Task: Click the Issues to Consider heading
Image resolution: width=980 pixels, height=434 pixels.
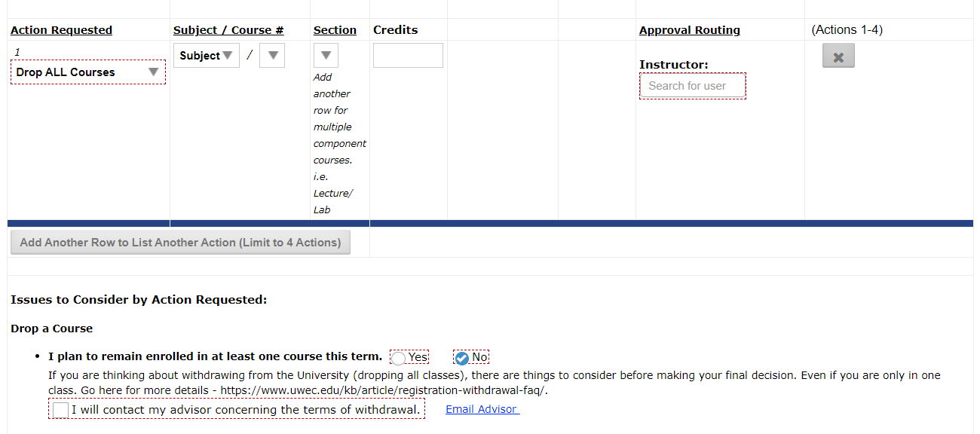Action: click(x=139, y=300)
